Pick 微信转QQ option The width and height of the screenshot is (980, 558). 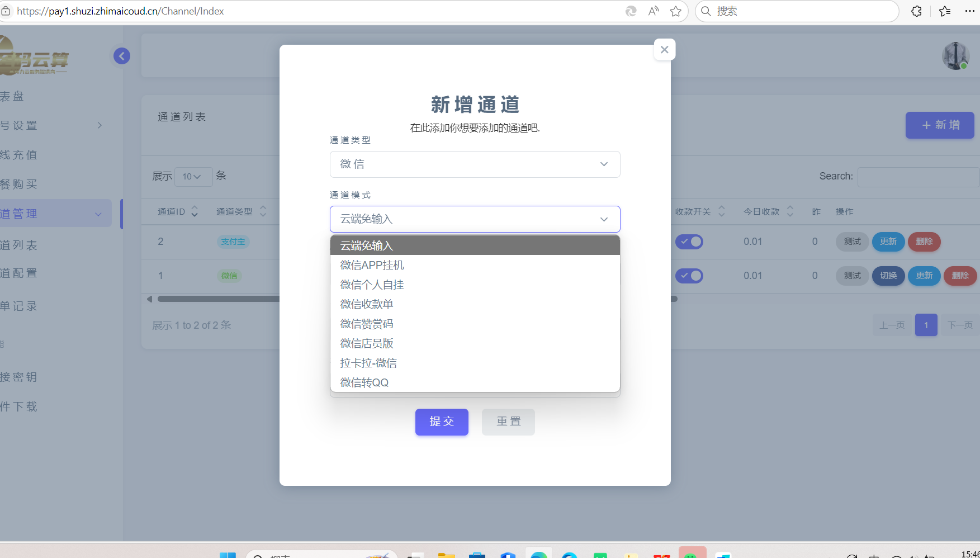click(x=475, y=382)
